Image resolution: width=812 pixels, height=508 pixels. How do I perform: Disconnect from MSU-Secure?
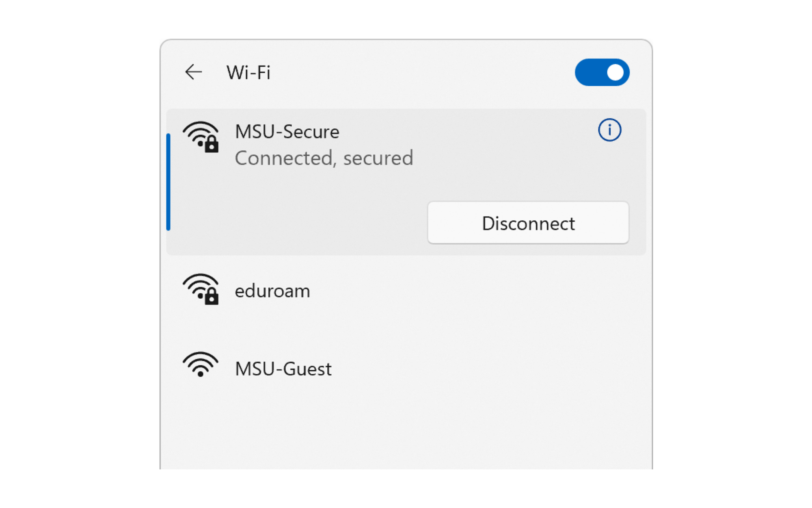528,223
